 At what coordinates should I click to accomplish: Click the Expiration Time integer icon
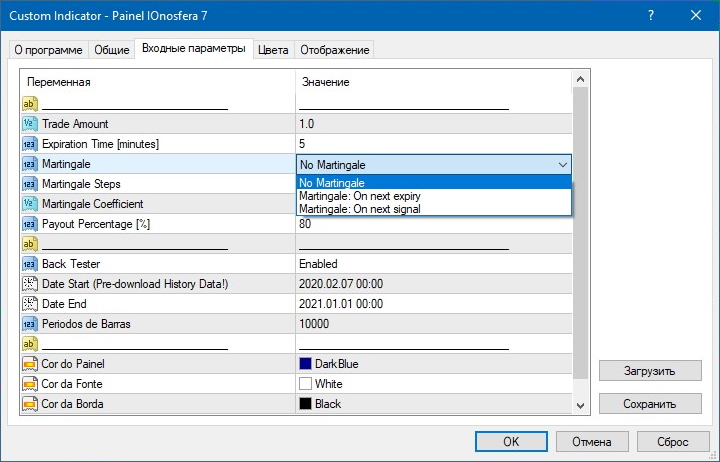(x=29, y=144)
